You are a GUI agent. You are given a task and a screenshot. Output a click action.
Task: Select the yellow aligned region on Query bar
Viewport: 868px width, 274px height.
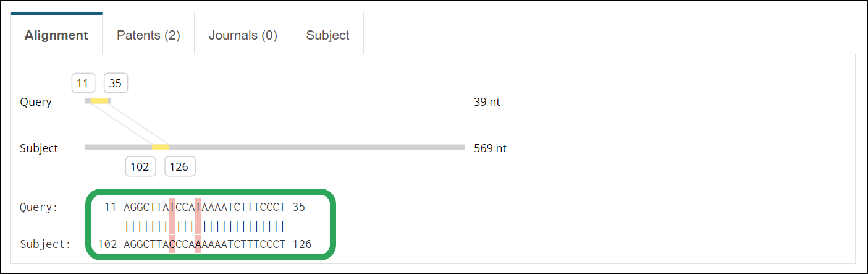click(x=99, y=101)
